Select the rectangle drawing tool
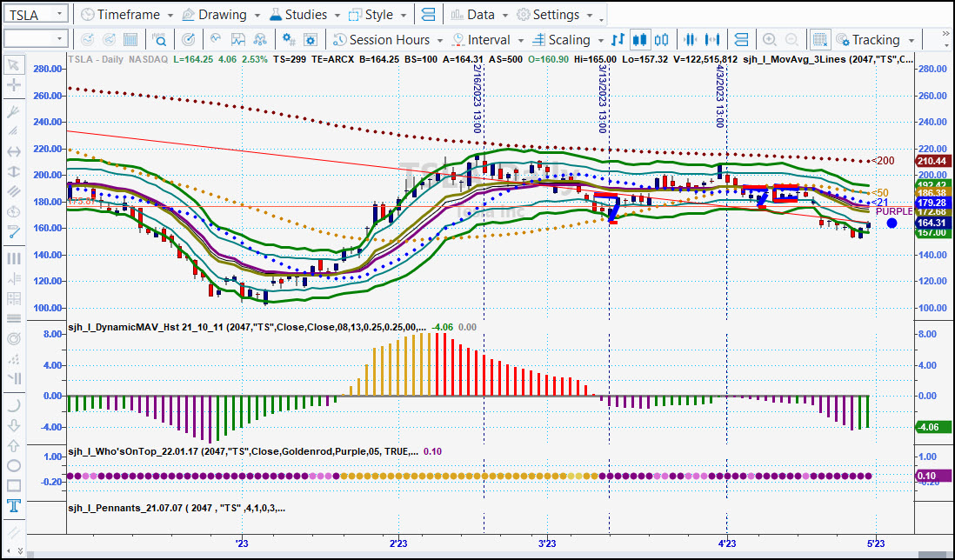955x560 pixels. [x=13, y=486]
